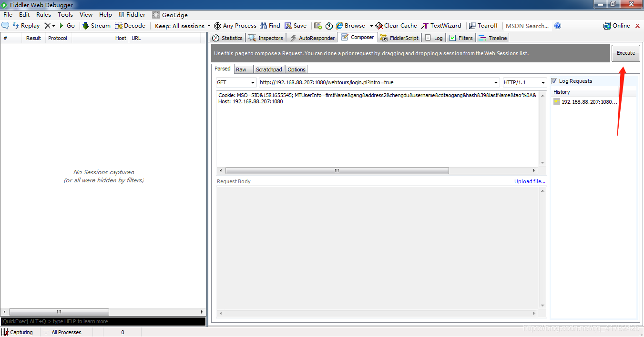The width and height of the screenshot is (644, 337).
Task: Open the TextWizard tool
Action: coord(441,26)
